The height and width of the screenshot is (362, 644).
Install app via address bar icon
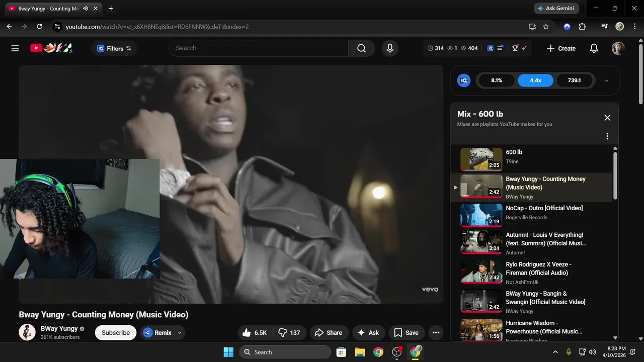click(x=532, y=27)
